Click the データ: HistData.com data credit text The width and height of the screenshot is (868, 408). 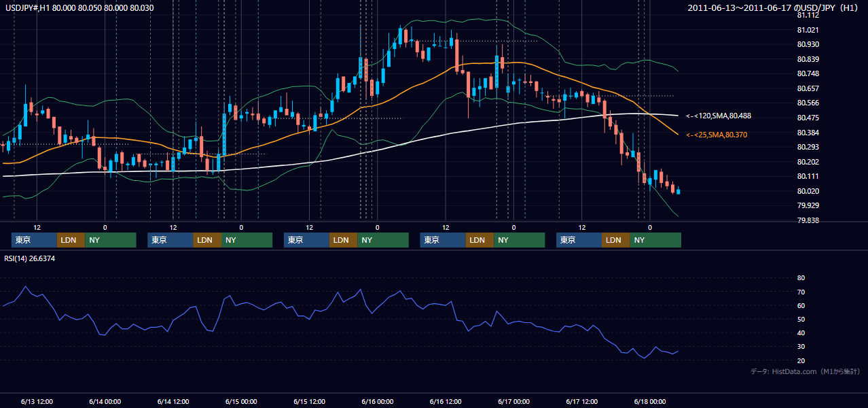(806, 372)
